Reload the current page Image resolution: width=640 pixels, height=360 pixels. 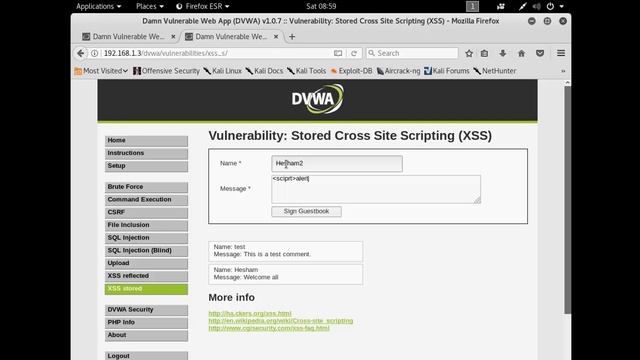354,53
